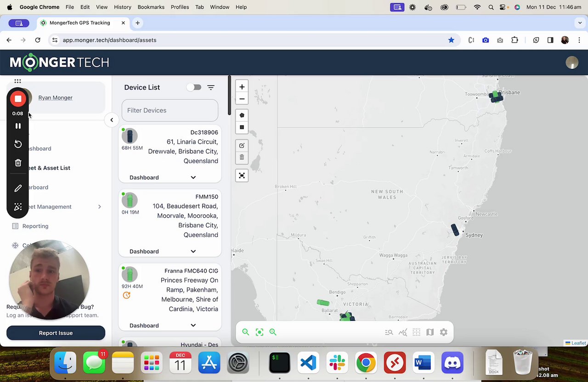This screenshot has height=382, width=588.
Task: Go back to previous page
Action: coord(9,40)
